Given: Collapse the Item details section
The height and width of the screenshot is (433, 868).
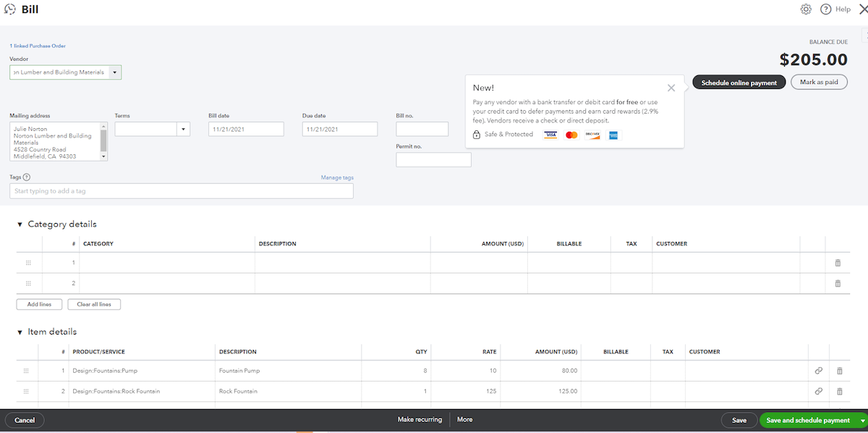Looking at the screenshot, I should (x=20, y=331).
